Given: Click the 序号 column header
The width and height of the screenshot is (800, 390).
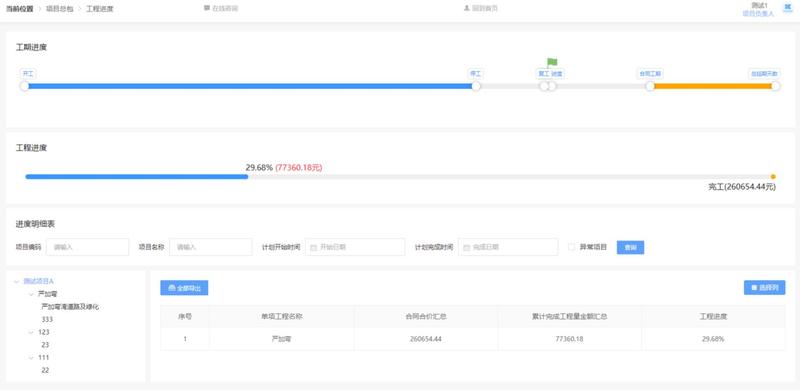Looking at the screenshot, I should (185, 316).
